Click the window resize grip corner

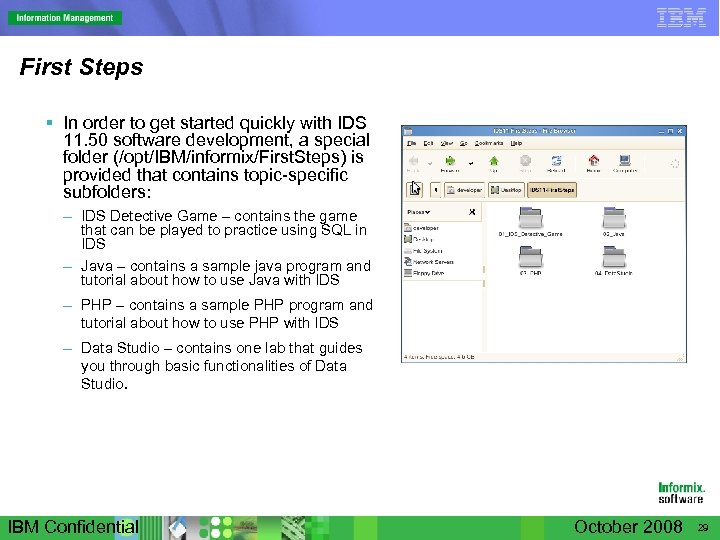pos(681,357)
